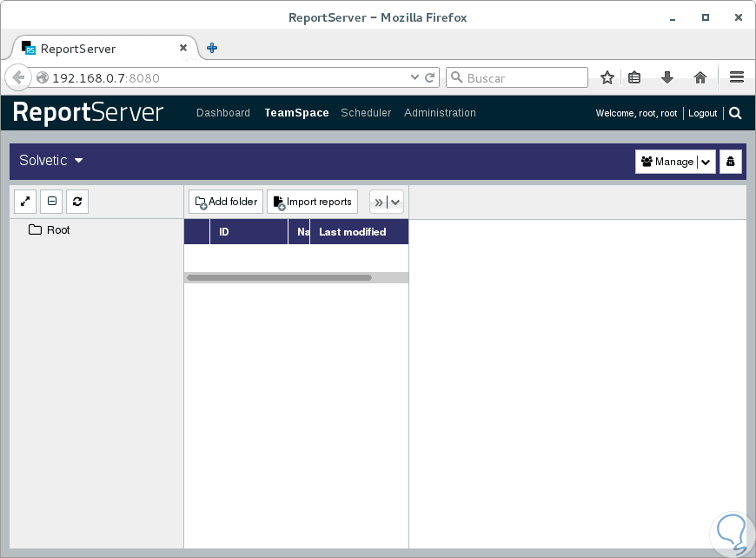This screenshot has width=756, height=558.
Task: Bookmark this page with star icon
Action: coord(607,77)
